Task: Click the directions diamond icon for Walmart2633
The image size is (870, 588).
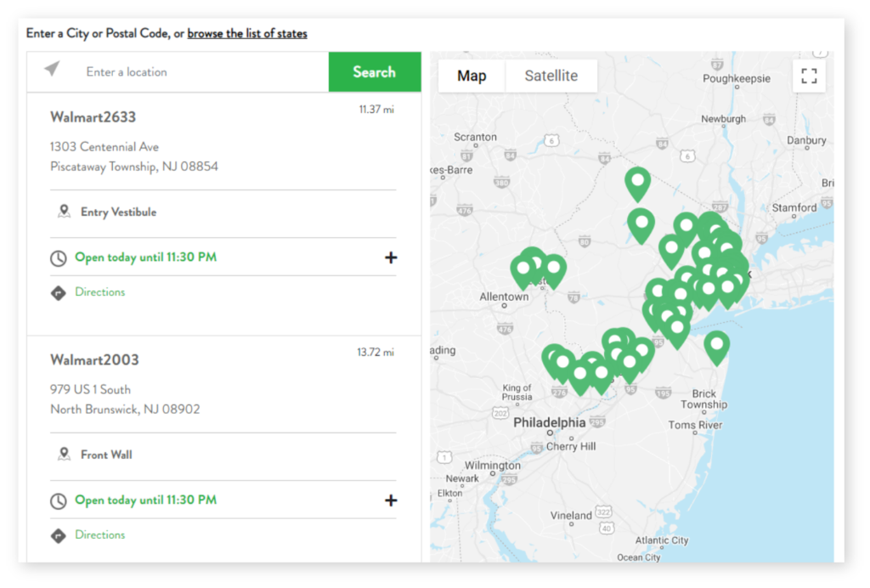Action: pyautogui.click(x=59, y=293)
